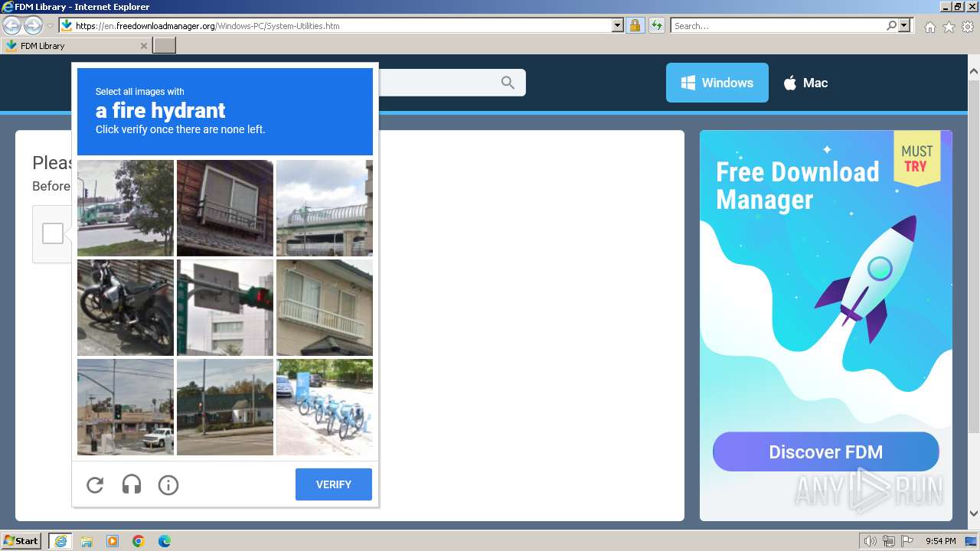
Task: Click the site search magnifier icon
Action: click(x=508, y=83)
